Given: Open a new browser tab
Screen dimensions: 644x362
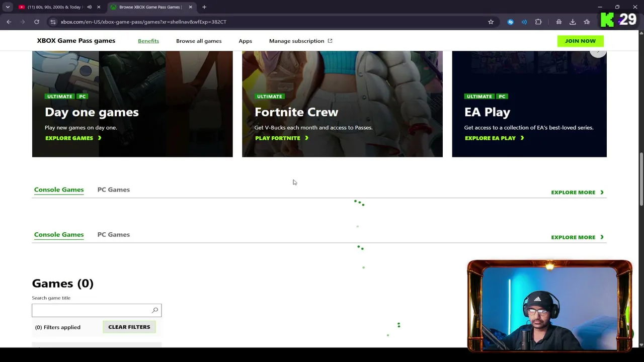Looking at the screenshot, I should pyautogui.click(x=204, y=7).
